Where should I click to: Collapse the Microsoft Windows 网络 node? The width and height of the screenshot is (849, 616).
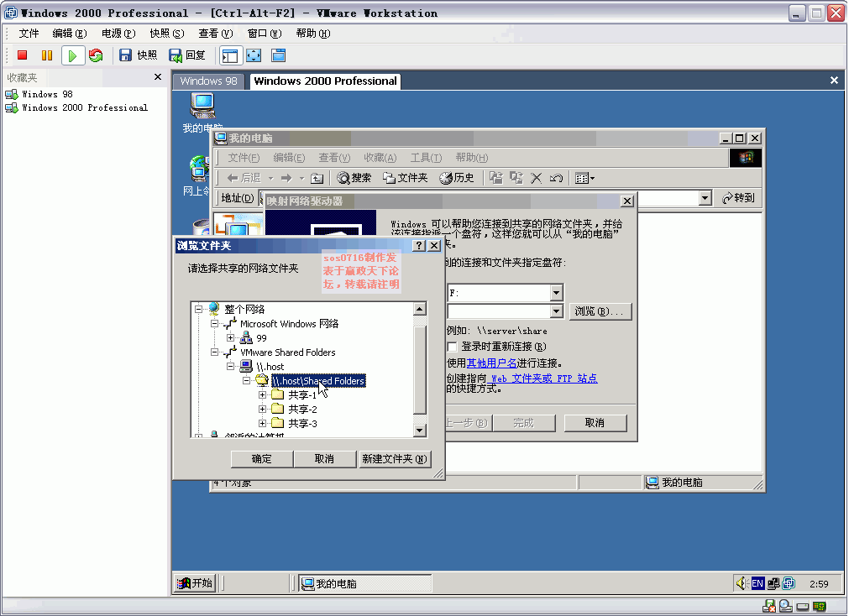point(214,324)
